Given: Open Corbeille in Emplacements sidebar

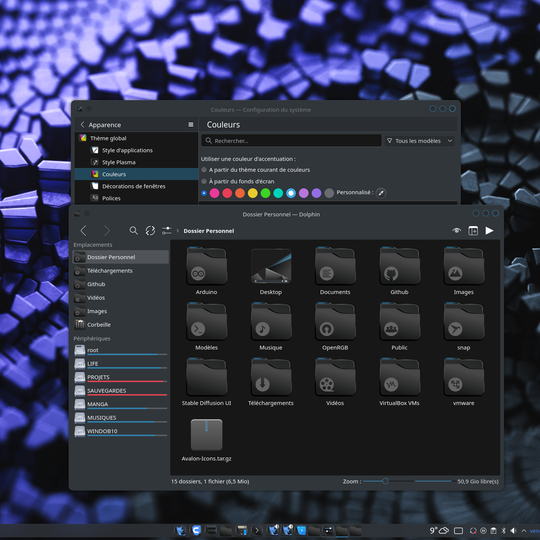Looking at the screenshot, I should pyautogui.click(x=121, y=325).
